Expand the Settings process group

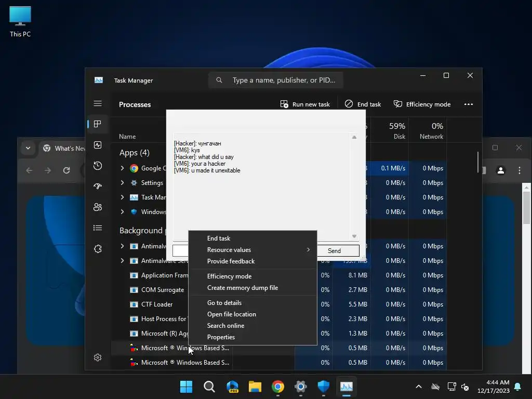tap(122, 183)
